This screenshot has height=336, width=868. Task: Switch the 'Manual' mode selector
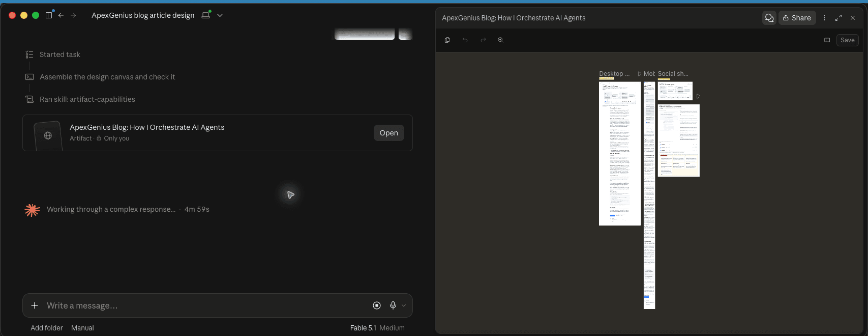coord(82,328)
